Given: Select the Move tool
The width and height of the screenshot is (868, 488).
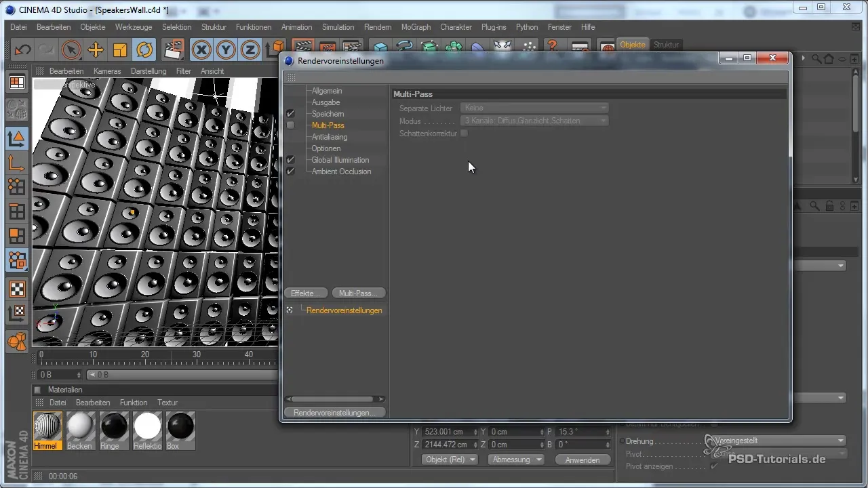Looking at the screenshot, I should tap(96, 49).
